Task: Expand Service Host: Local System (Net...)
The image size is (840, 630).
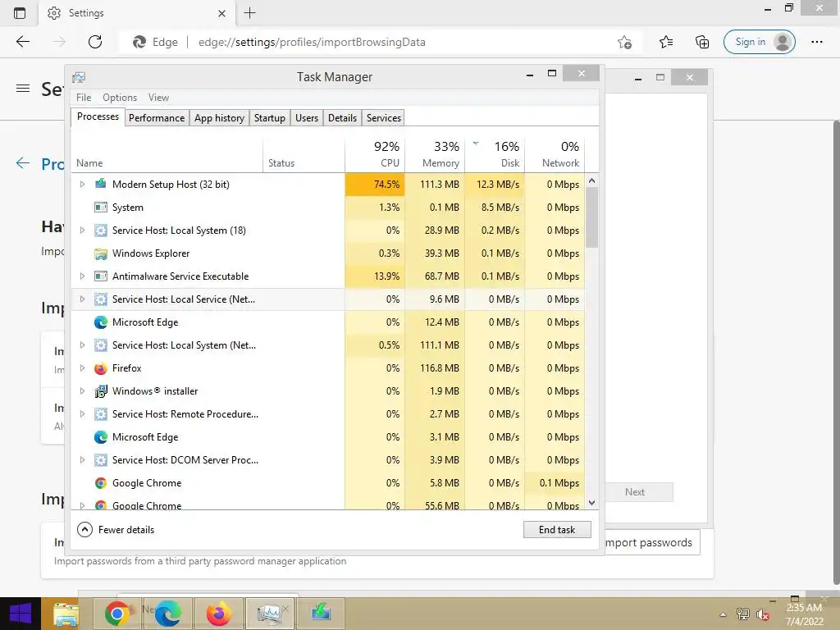Action: (82, 345)
